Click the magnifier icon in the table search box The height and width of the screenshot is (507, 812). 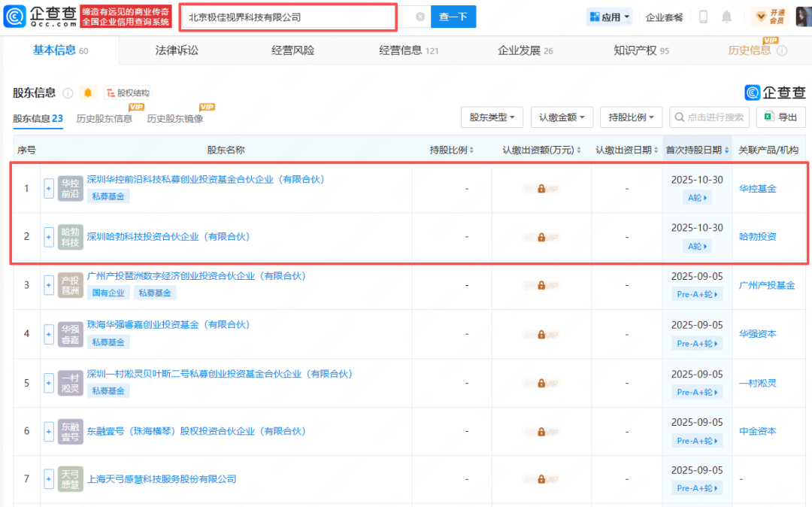(678, 117)
